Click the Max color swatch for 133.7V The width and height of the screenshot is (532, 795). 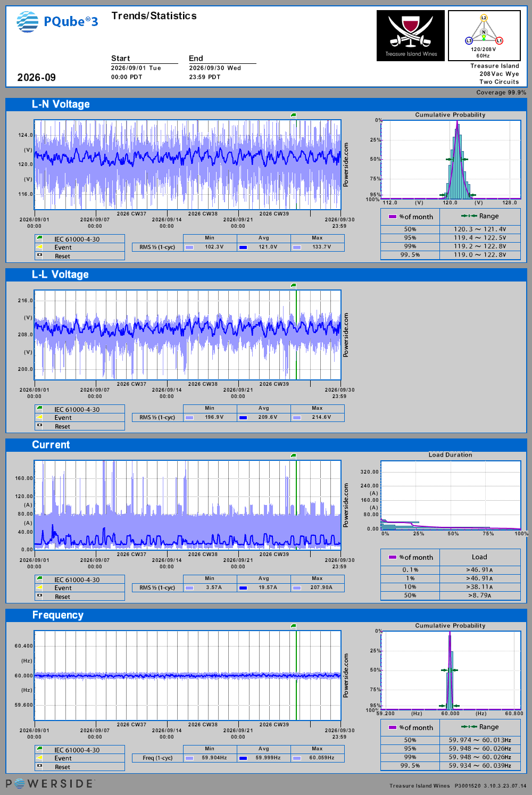click(297, 247)
